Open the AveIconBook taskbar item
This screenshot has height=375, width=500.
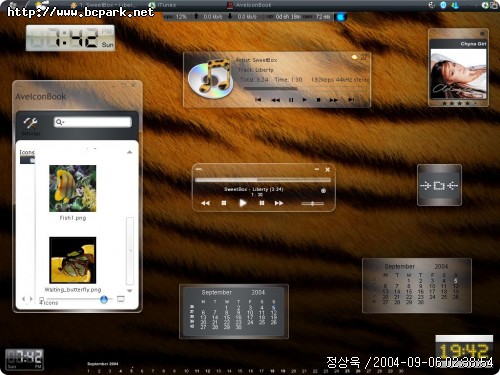[x=249, y=5]
